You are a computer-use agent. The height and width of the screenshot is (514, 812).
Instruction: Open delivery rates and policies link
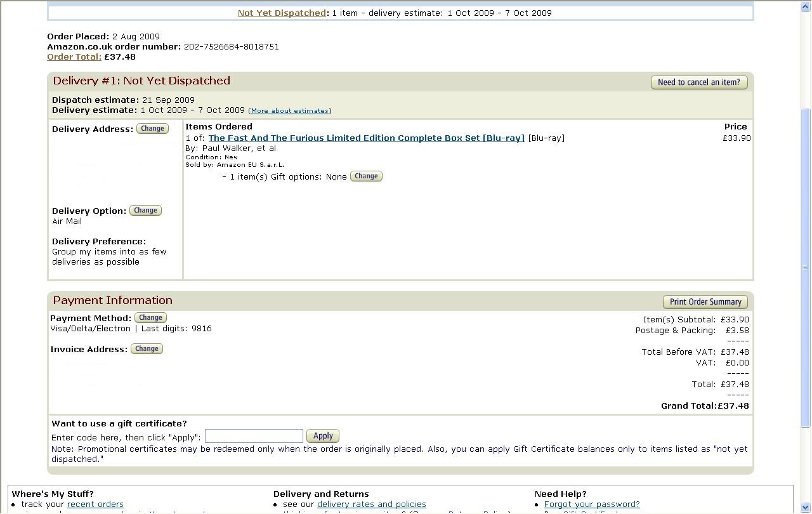[x=372, y=504]
